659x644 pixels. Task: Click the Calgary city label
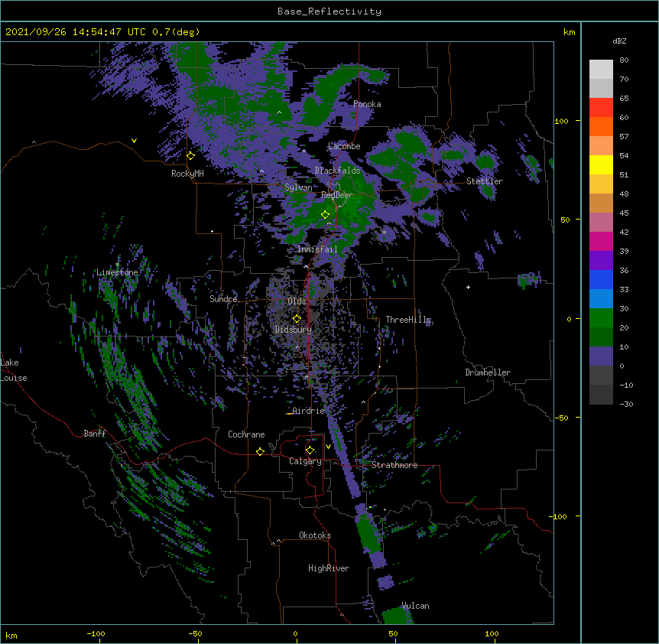305,461
